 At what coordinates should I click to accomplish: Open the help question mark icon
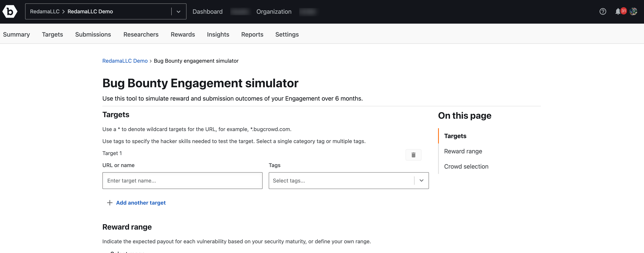point(603,11)
